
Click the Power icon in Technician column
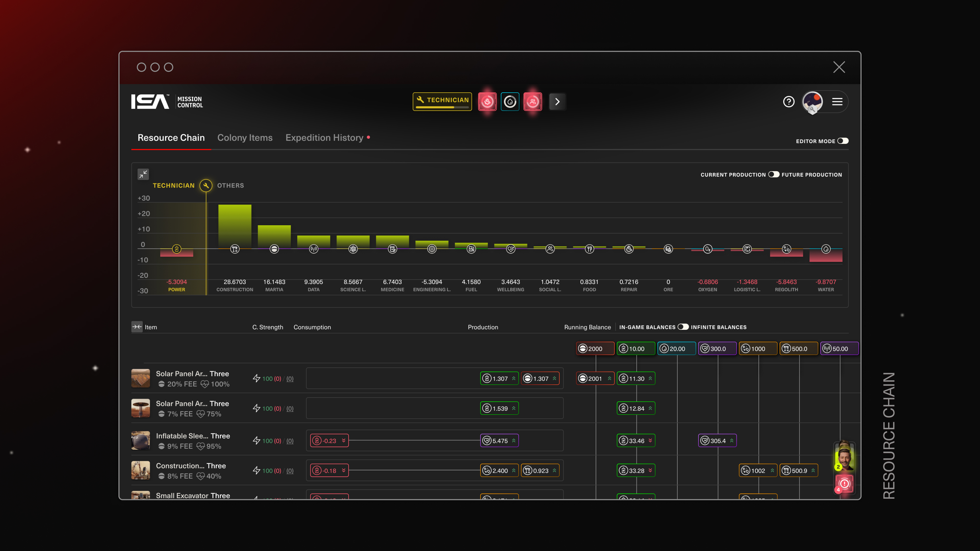[x=177, y=249]
